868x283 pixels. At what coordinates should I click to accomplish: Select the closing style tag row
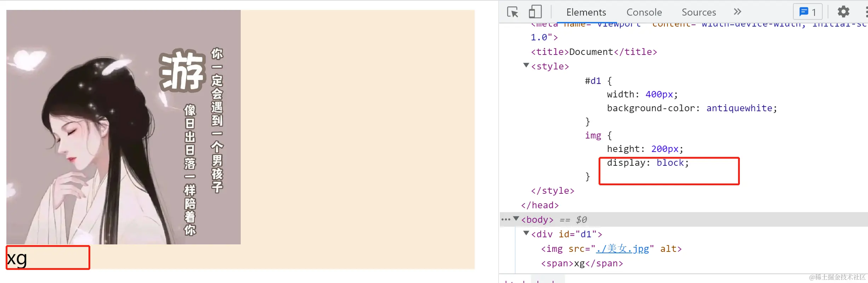[553, 191]
